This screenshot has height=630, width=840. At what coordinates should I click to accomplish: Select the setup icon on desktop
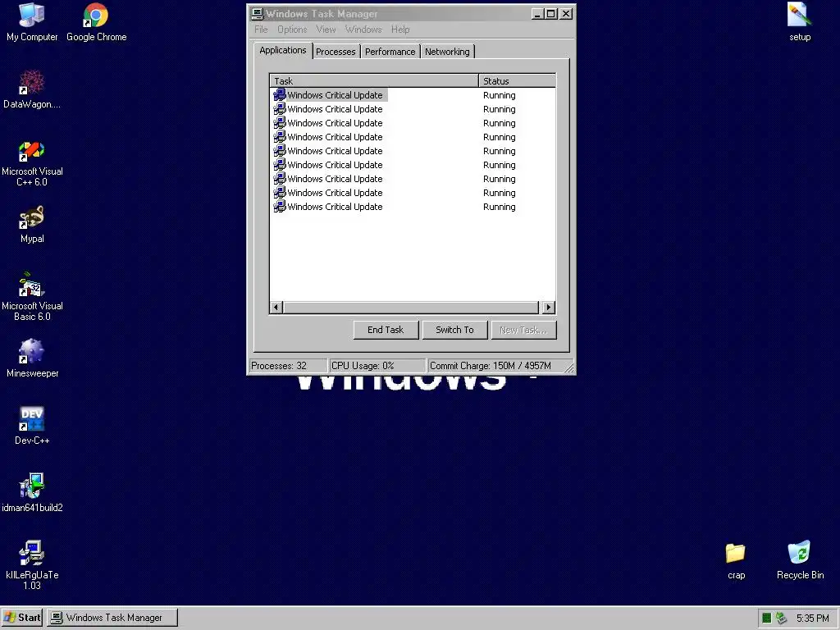click(x=799, y=22)
